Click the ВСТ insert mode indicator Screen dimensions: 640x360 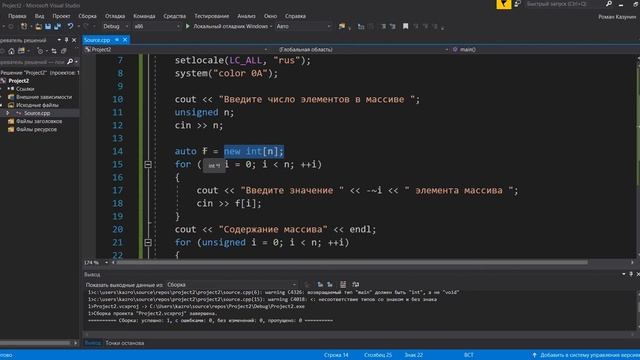[469, 355]
